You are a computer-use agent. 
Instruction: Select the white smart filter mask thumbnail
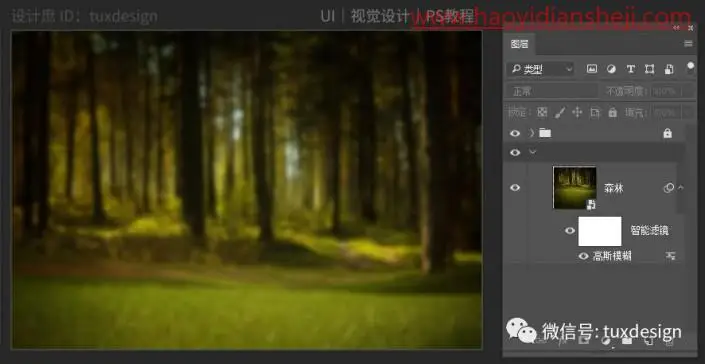[x=600, y=231]
